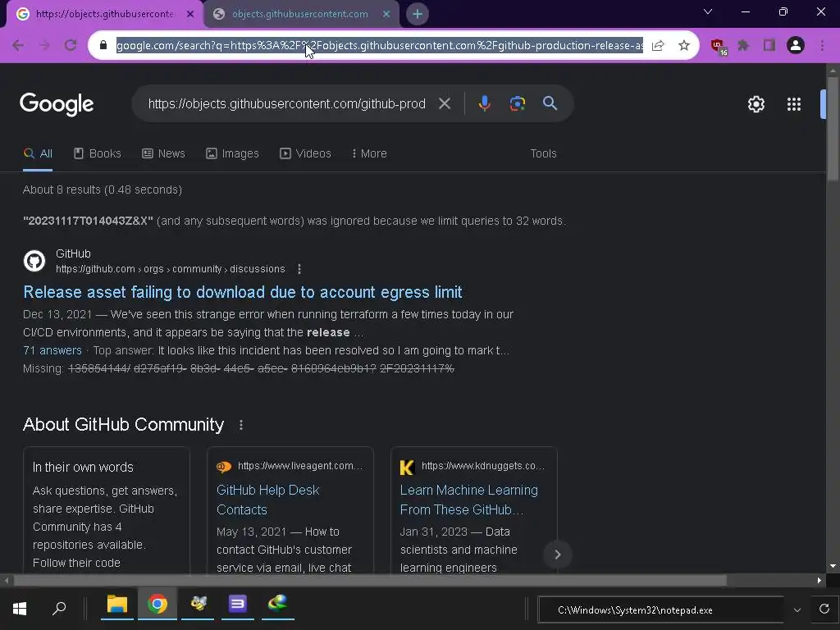The image size is (840, 630).
Task: Clear the search box with the X
Action: (x=445, y=103)
